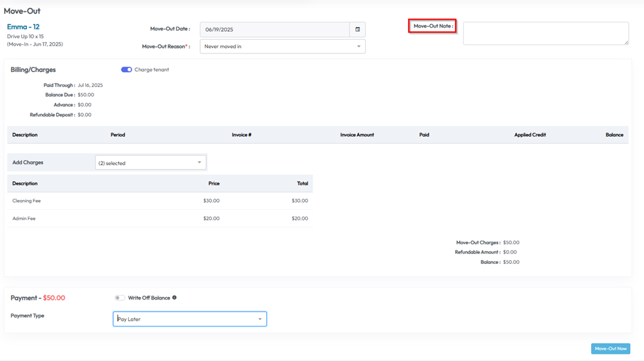This screenshot has height=361, width=644.
Task: Click the Move-Out Now button
Action: 610,348
